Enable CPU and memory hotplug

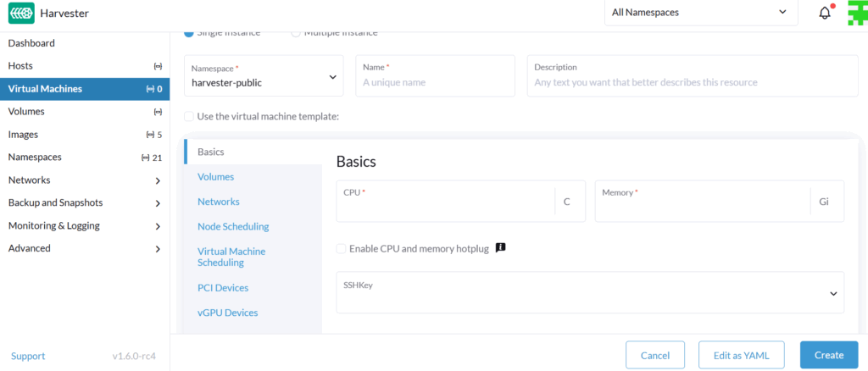tap(341, 249)
